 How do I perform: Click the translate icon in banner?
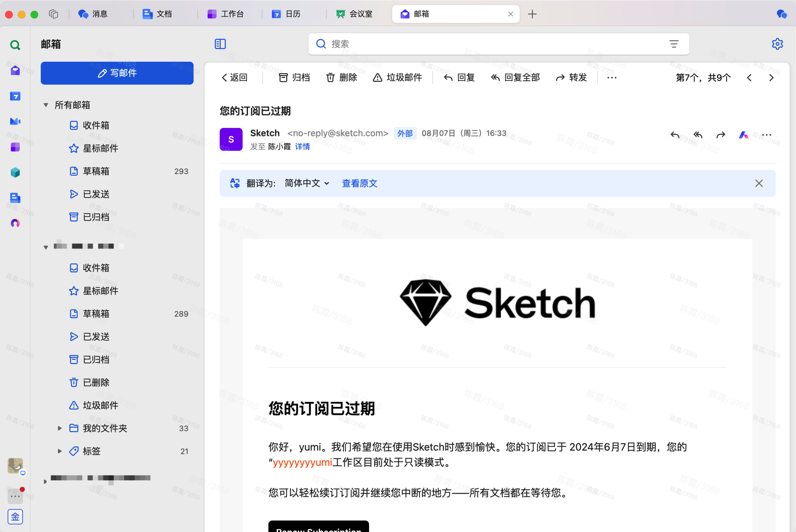coord(234,183)
